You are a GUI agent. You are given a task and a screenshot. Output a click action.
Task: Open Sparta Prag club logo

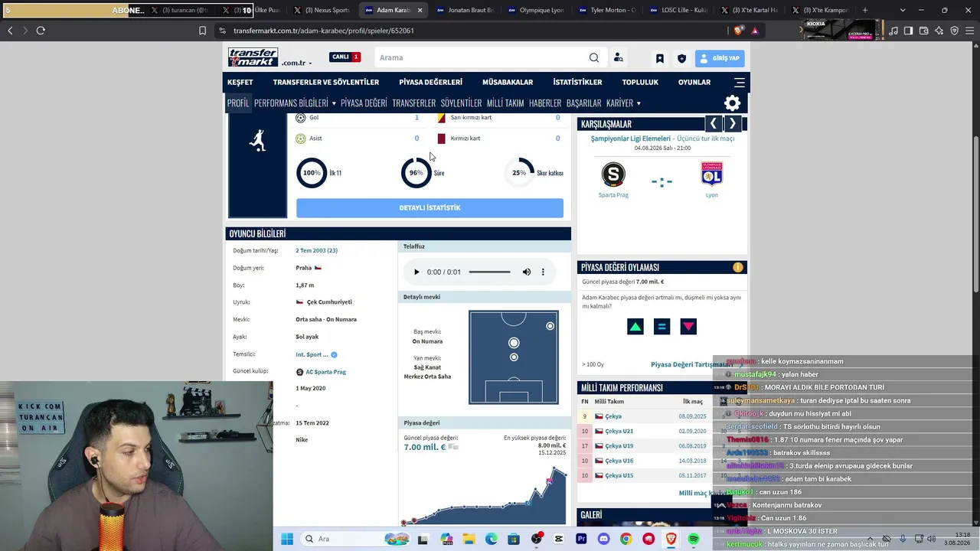(x=613, y=174)
